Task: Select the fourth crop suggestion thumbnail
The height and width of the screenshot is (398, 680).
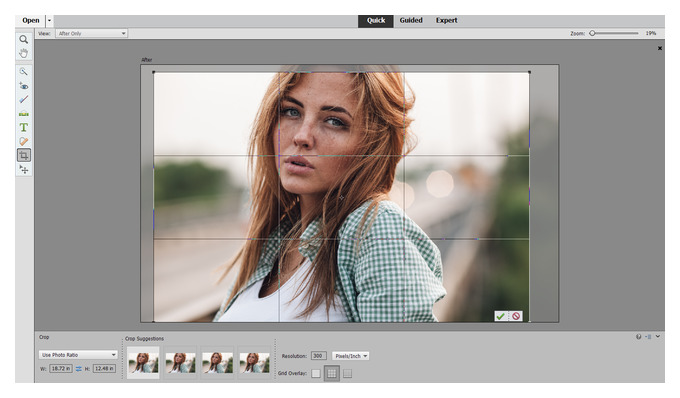Action: point(254,362)
